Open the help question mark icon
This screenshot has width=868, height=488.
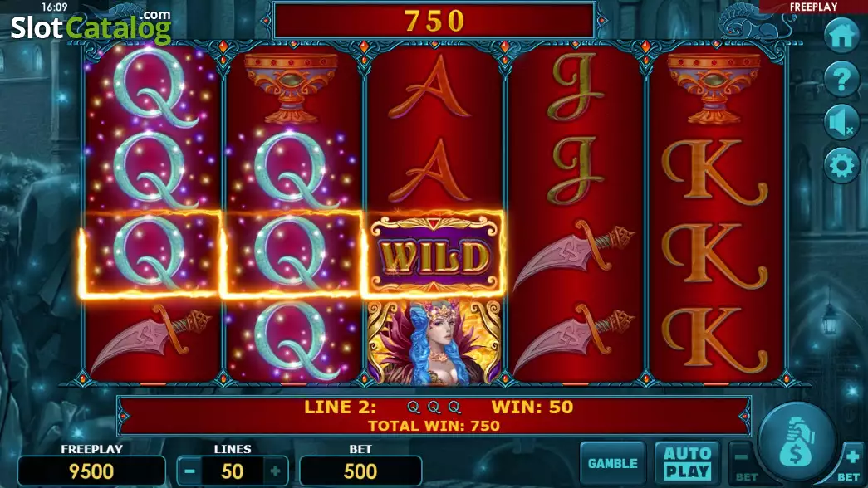coord(841,79)
